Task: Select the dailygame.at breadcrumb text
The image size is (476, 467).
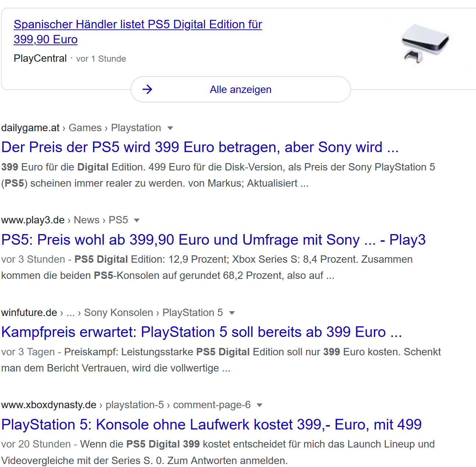Action: [81, 128]
